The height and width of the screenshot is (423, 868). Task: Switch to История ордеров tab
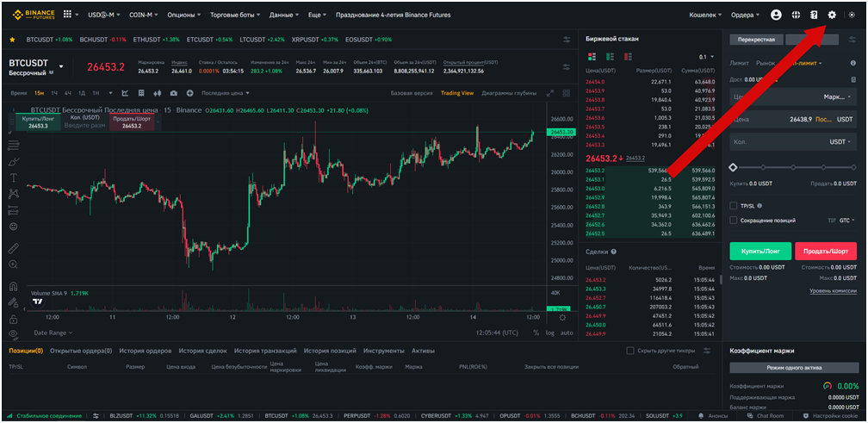coord(145,351)
